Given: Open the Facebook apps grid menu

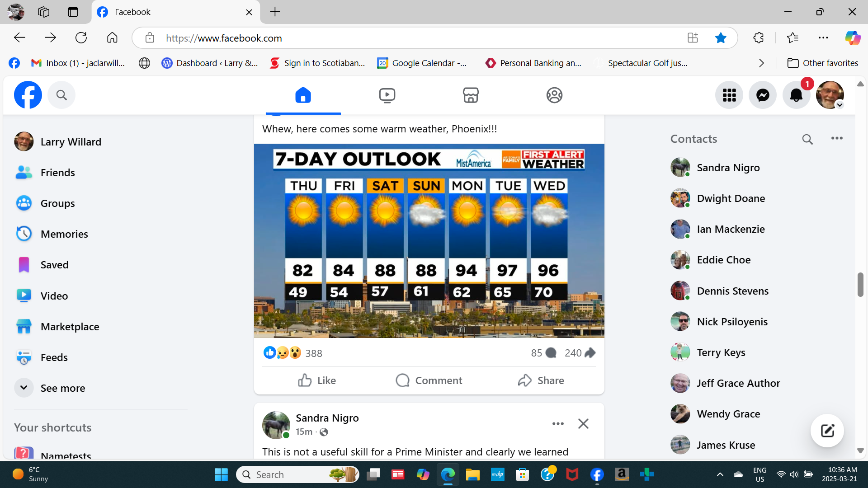Looking at the screenshot, I should coord(729,95).
